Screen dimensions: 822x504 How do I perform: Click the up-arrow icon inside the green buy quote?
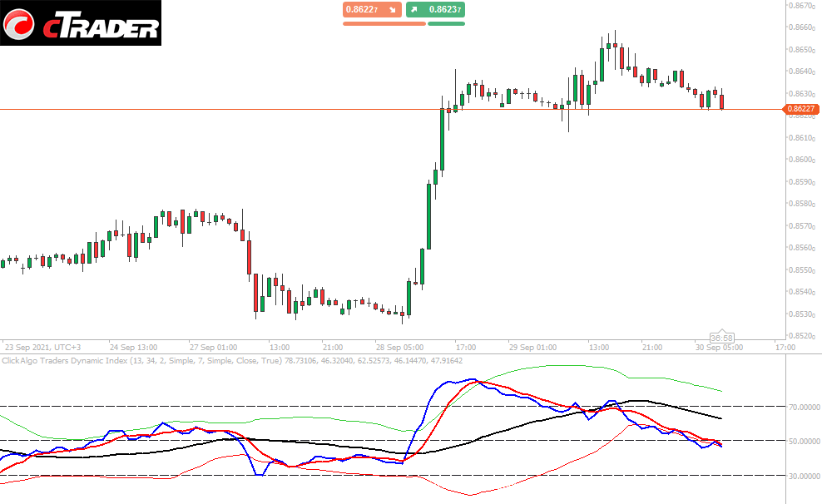click(x=413, y=11)
